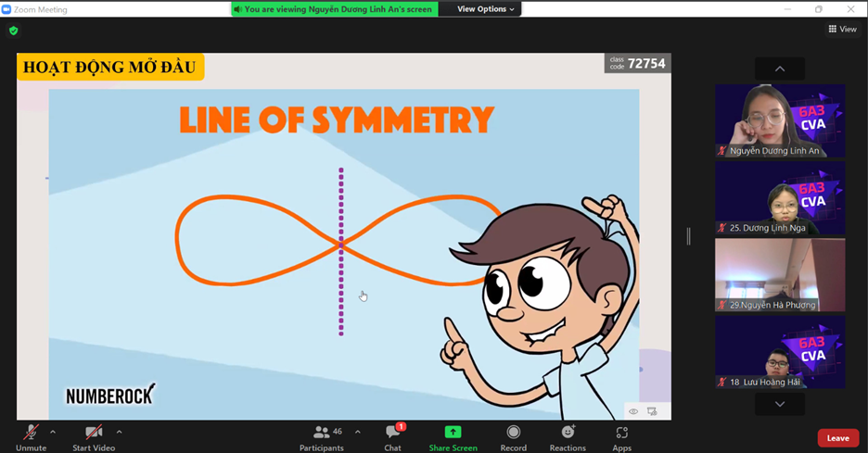Open the View Options dropdown

[486, 9]
